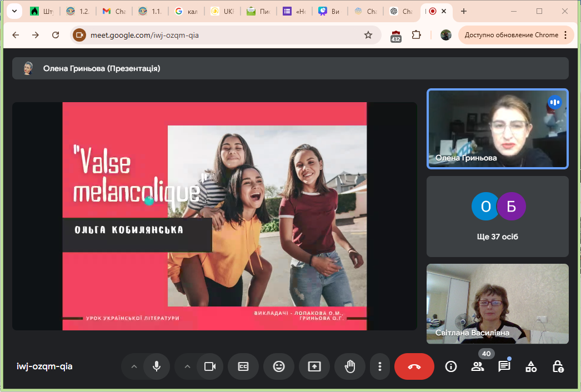Switch to the Gmail browser tab
The height and width of the screenshot is (392, 581).
click(x=114, y=11)
